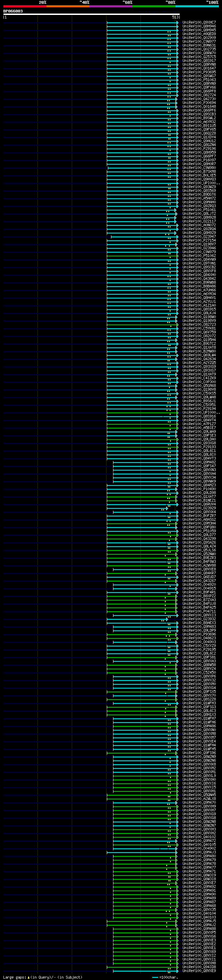Select UniRef100_Q6RUV4 identifier
Image resolution: width=222 pixels, height=980 pixels.
pos(199,504)
